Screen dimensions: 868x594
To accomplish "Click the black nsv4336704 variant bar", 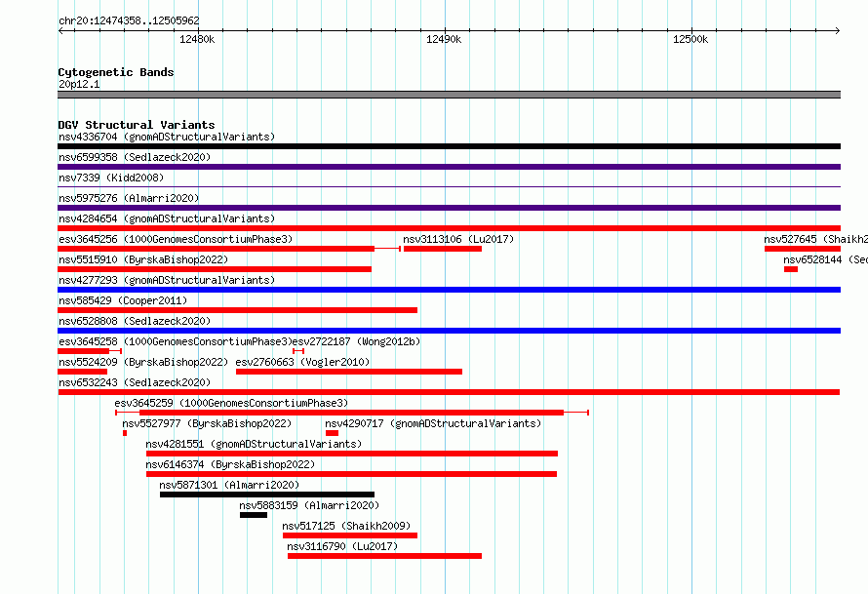I will click(449, 146).
